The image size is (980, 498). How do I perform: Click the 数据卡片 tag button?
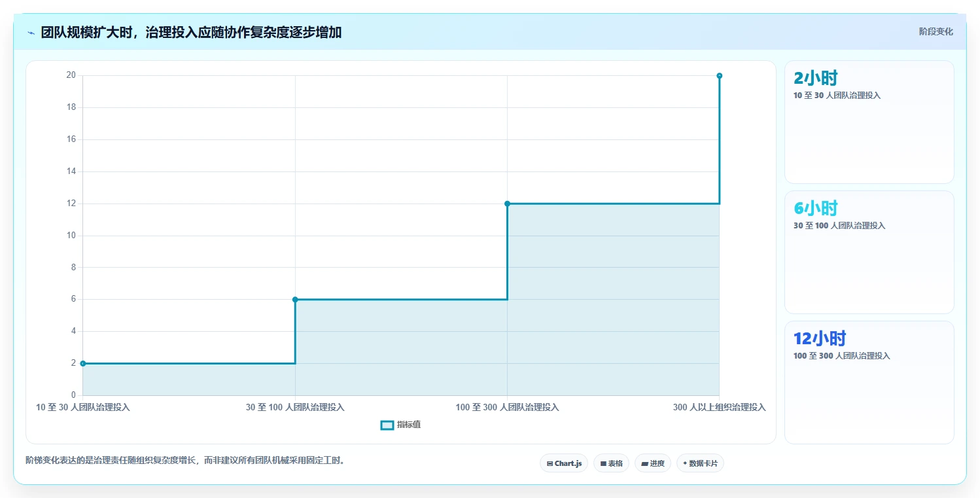[x=700, y=463]
